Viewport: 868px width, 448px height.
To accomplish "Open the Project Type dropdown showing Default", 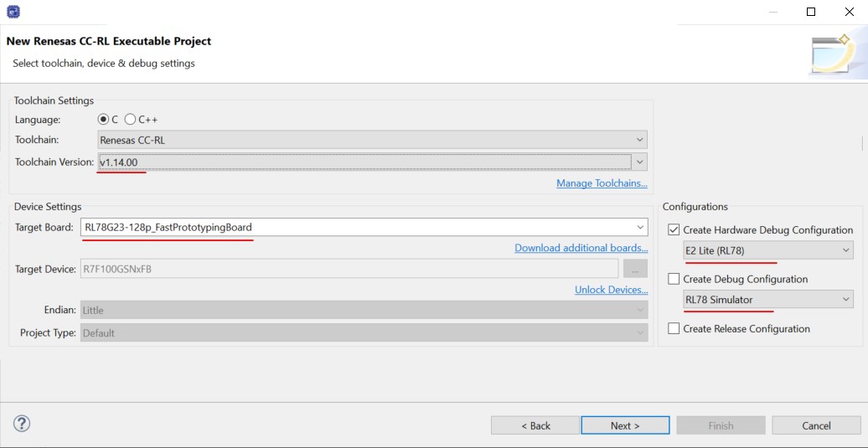I will pyautogui.click(x=364, y=333).
